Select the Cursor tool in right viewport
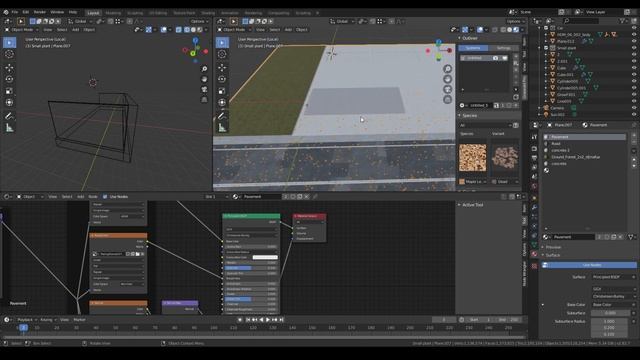The image size is (640, 360). point(222,54)
